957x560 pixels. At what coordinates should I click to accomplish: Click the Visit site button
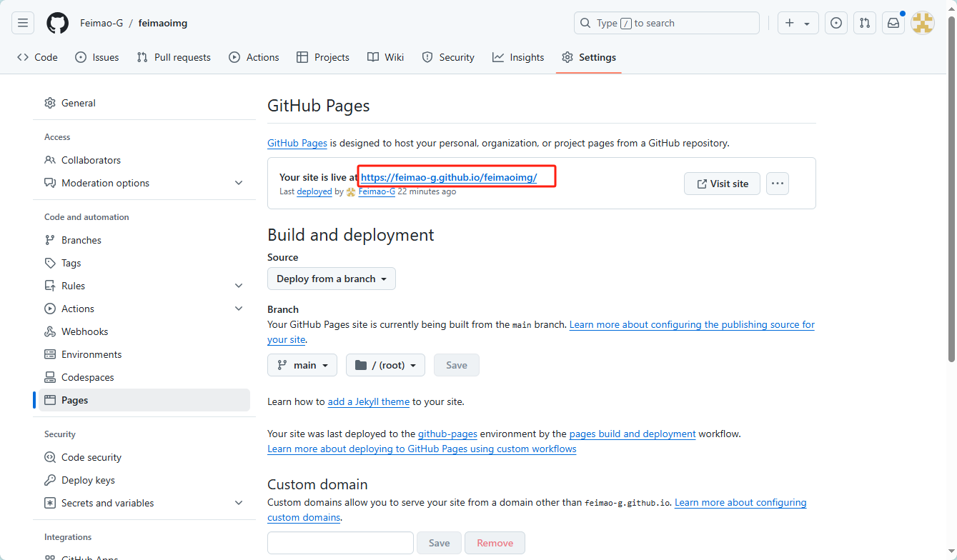[x=722, y=184]
